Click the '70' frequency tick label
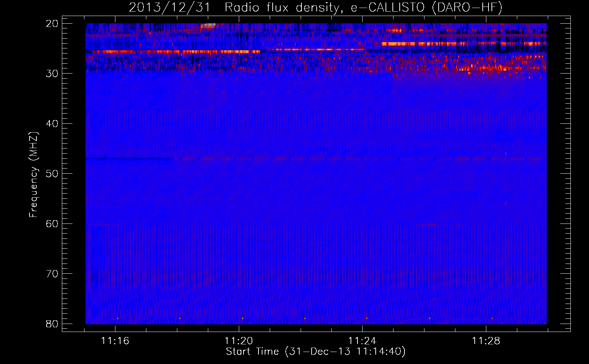This screenshot has width=589, height=364. 52,274
